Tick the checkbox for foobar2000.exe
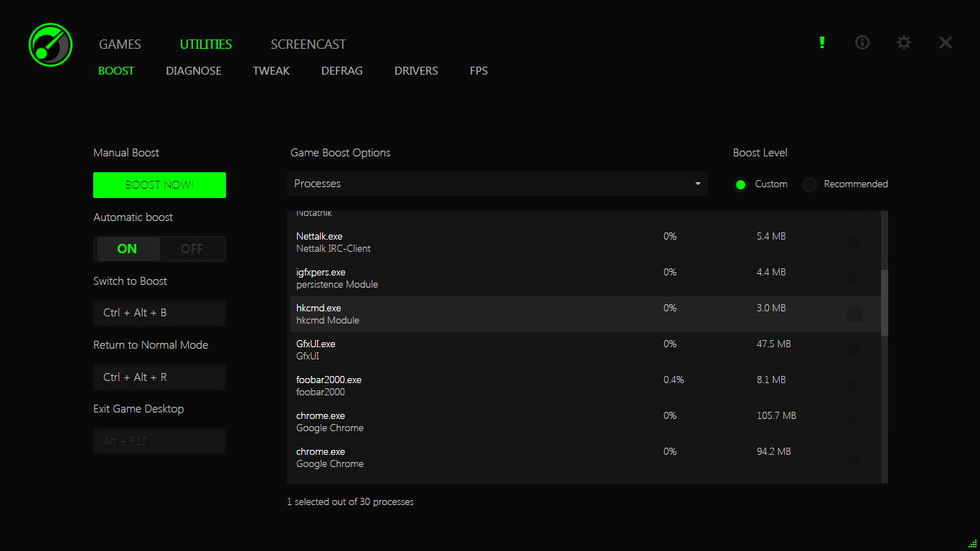The image size is (980, 551). point(854,386)
